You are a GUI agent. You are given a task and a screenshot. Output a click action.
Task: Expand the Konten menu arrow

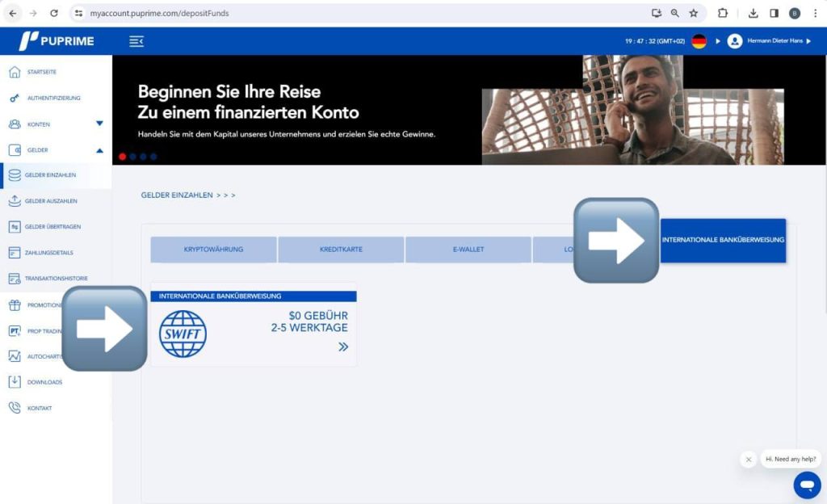[99, 124]
